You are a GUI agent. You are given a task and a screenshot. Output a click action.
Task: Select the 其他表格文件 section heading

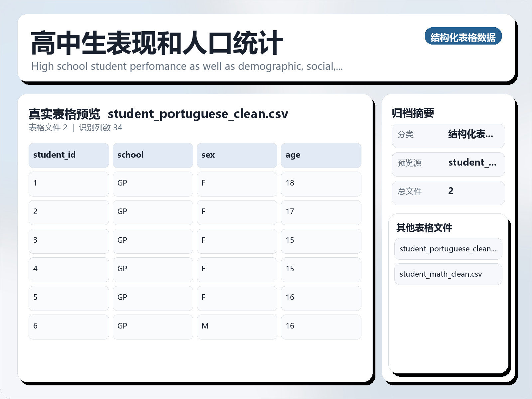tap(425, 228)
